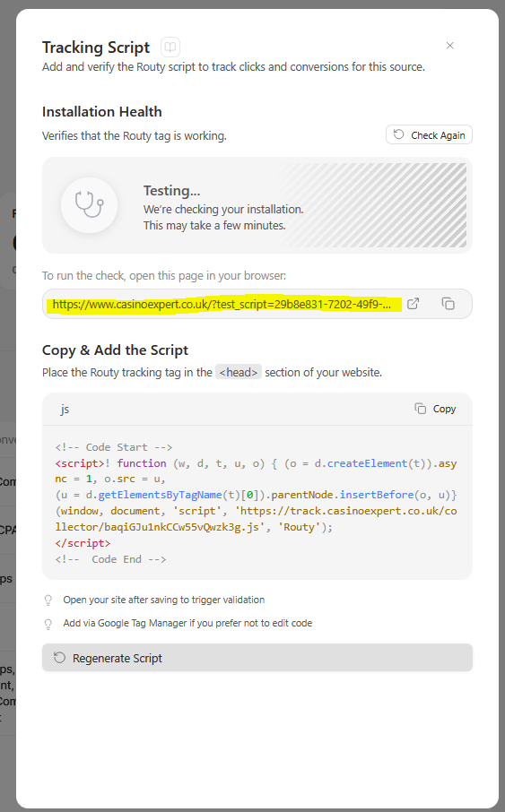Click the Copy & Add the Script heading
505x812 pixels.
(x=115, y=350)
